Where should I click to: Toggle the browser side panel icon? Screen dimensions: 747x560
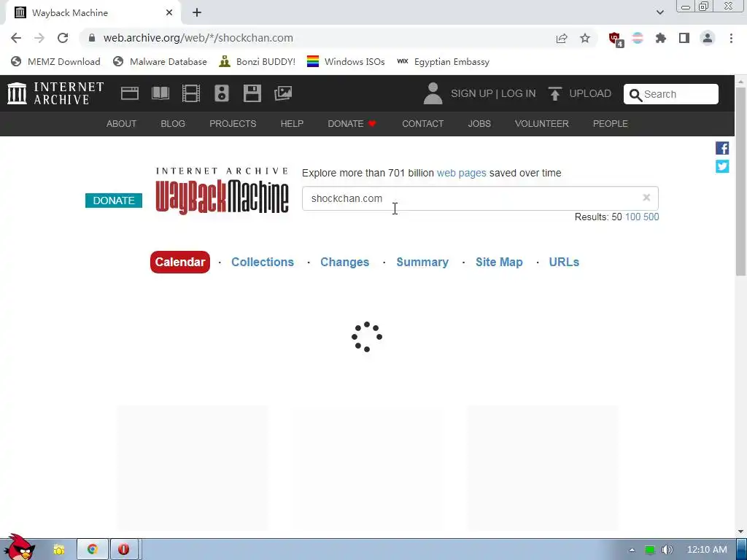click(684, 38)
